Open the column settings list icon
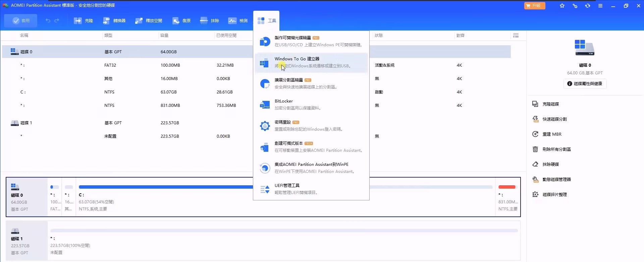 pos(516,36)
